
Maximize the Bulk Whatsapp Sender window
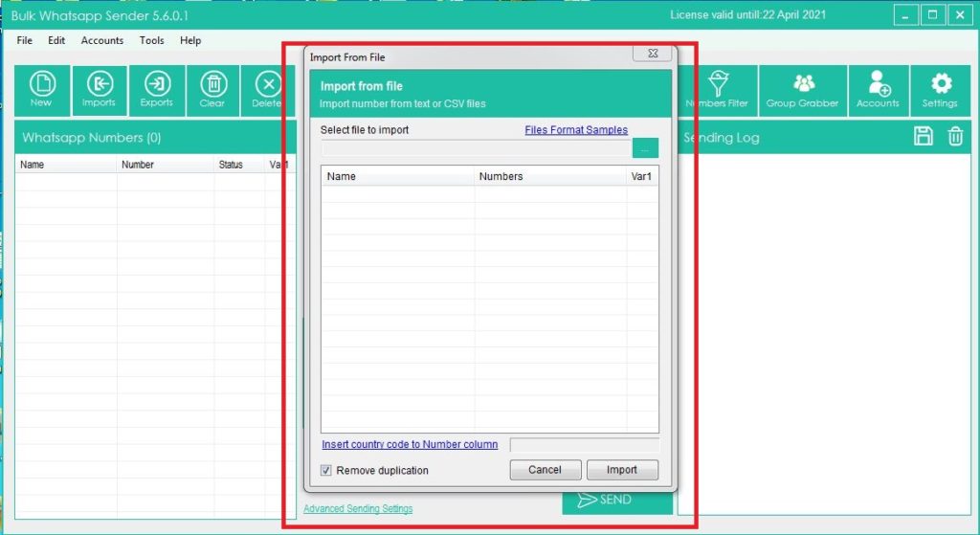tap(932, 15)
